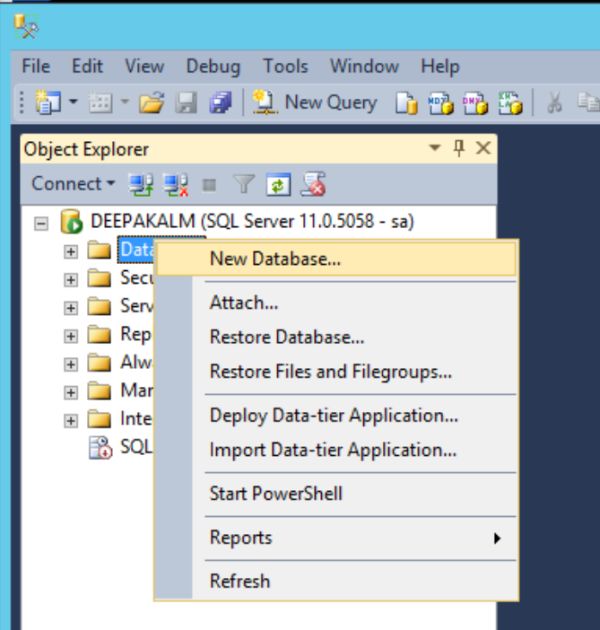Expand the Management folder node
Image resolution: width=600 pixels, height=630 pixels.
click(71, 392)
